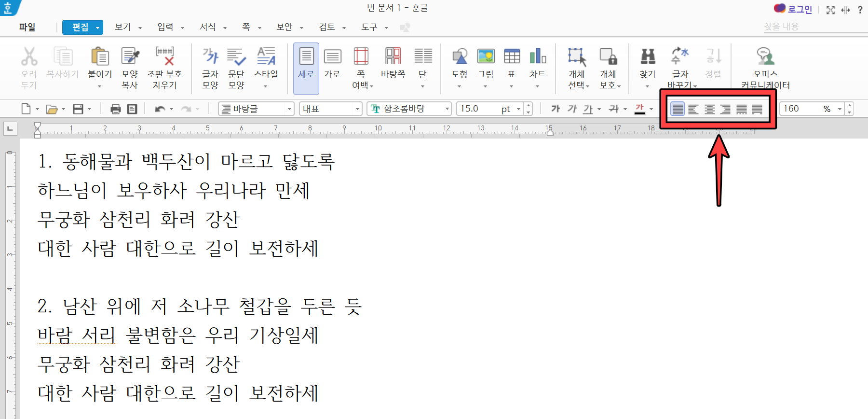868x419 pixels.
Task: Click the Find (찾기) binoculars icon
Action: pos(648,57)
